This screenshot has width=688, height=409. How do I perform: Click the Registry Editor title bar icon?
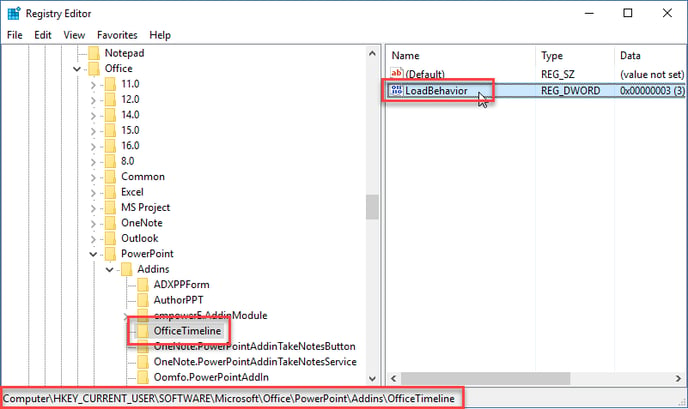coord(14,14)
